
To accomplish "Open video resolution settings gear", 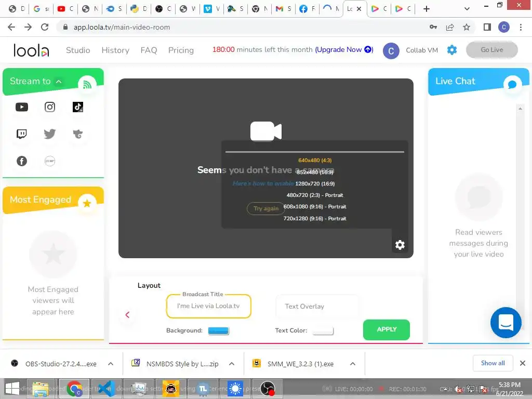I will click(x=400, y=245).
